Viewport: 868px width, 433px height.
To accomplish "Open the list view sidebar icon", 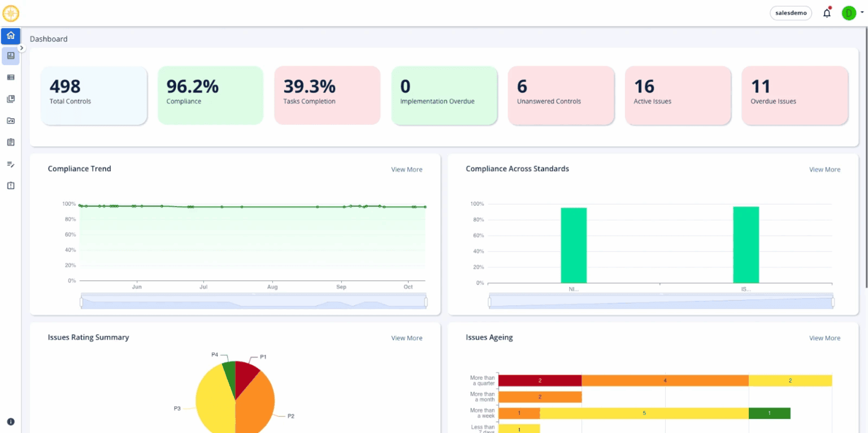I will point(11,77).
